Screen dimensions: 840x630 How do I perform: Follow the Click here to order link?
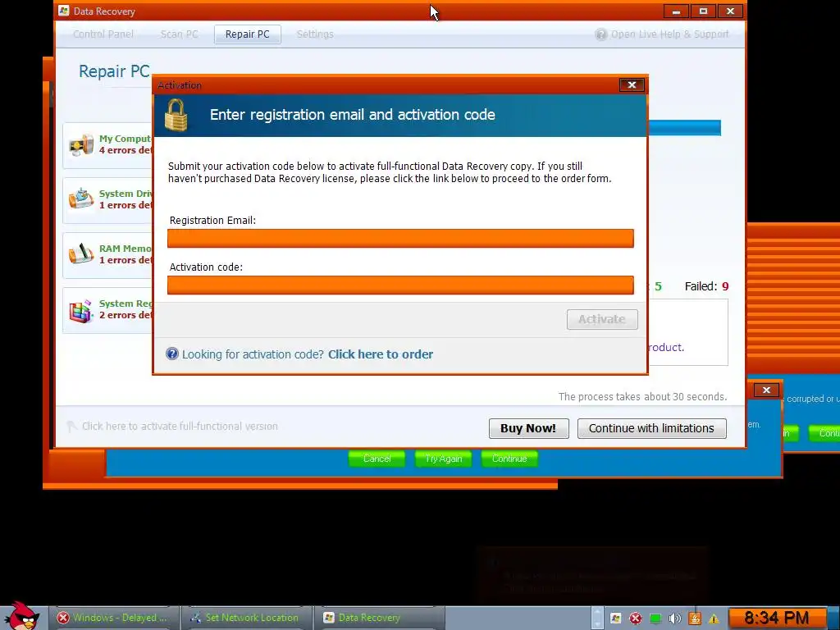tap(381, 354)
